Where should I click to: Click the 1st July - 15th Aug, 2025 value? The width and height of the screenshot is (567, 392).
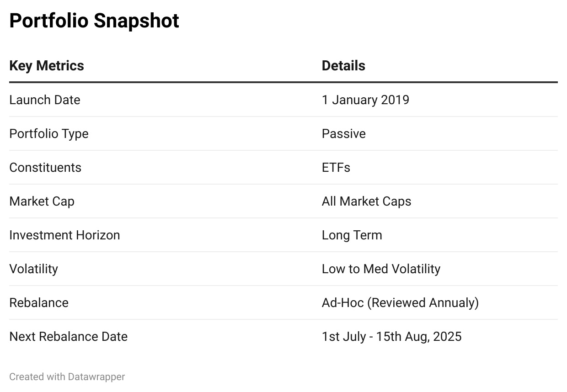tap(392, 337)
